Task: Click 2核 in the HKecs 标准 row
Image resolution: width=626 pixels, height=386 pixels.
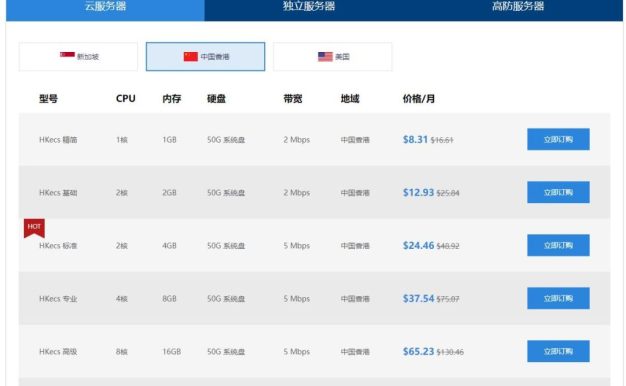Action: 122,245
